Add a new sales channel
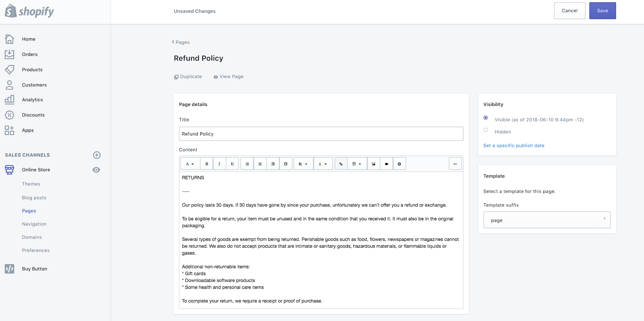This screenshot has width=644, height=321. point(97,155)
